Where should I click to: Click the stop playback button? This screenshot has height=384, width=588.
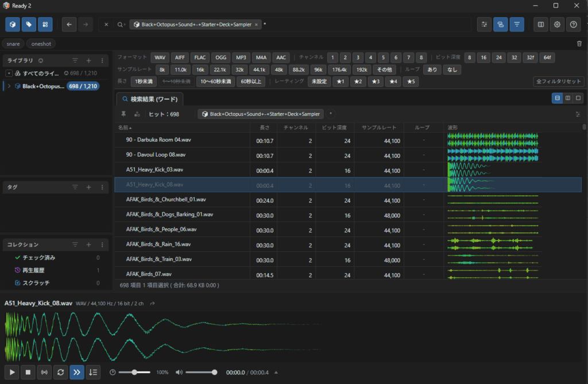tap(28, 373)
